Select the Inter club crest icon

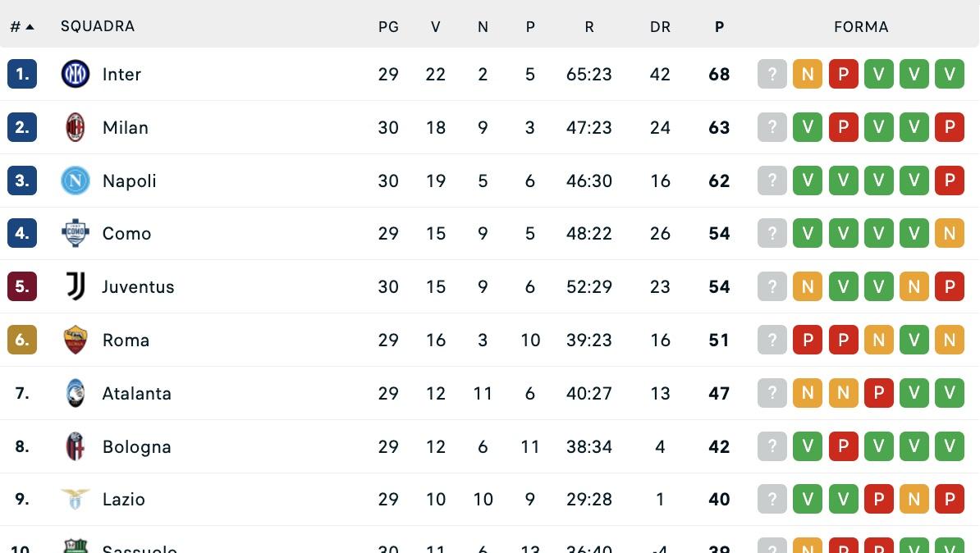(75, 74)
